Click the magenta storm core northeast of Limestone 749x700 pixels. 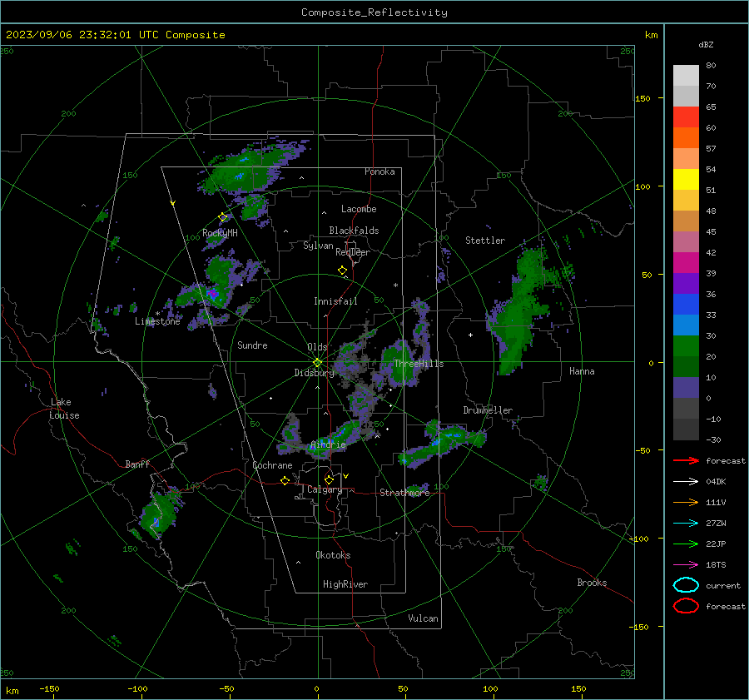(x=211, y=293)
